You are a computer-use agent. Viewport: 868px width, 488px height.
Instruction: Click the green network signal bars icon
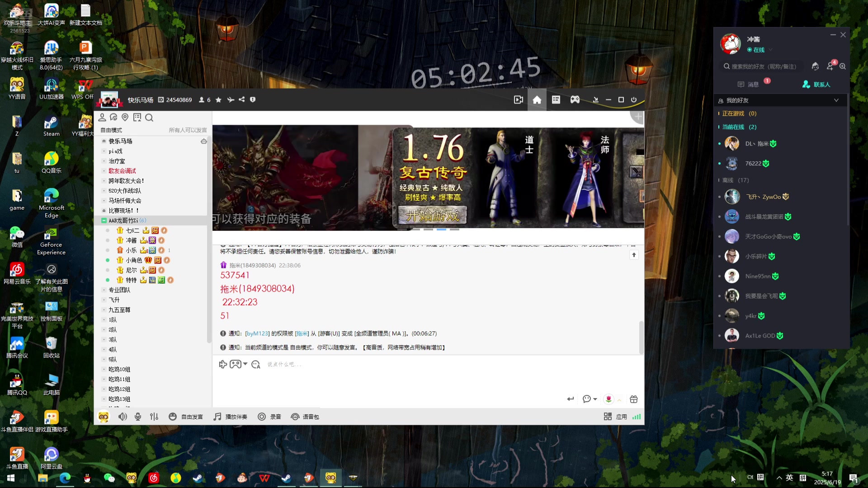(x=637, y=417)
